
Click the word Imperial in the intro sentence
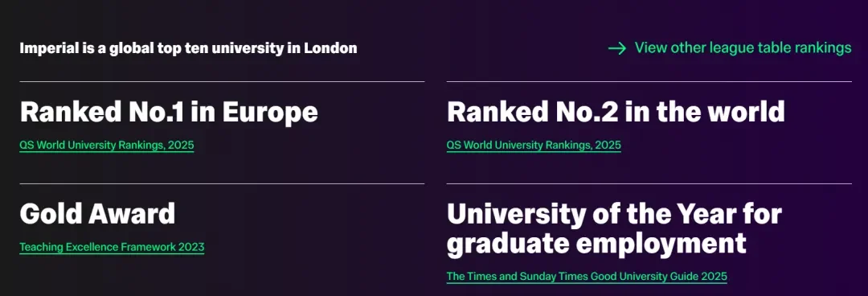click(x=42, y=48)
